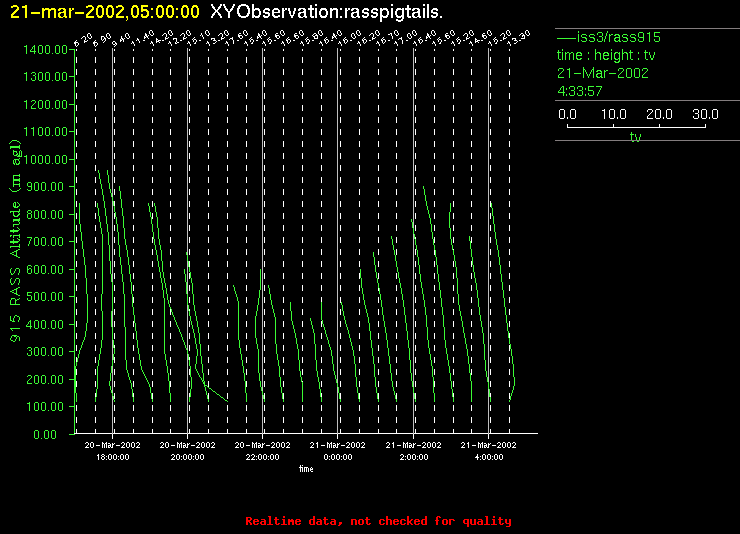Click the "0.0" tick on the tv scale
Image resolution: width=740 pixels, height=534 pixels.
(x=567, y=114)
